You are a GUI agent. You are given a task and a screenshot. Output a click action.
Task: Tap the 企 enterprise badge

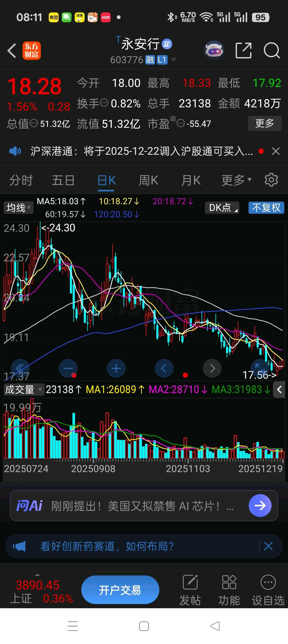point(167,44)
